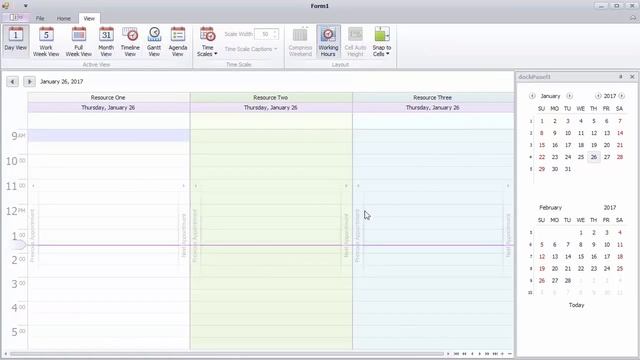
Task: Go to previous year in date navigator
Action: click(598, 96)
